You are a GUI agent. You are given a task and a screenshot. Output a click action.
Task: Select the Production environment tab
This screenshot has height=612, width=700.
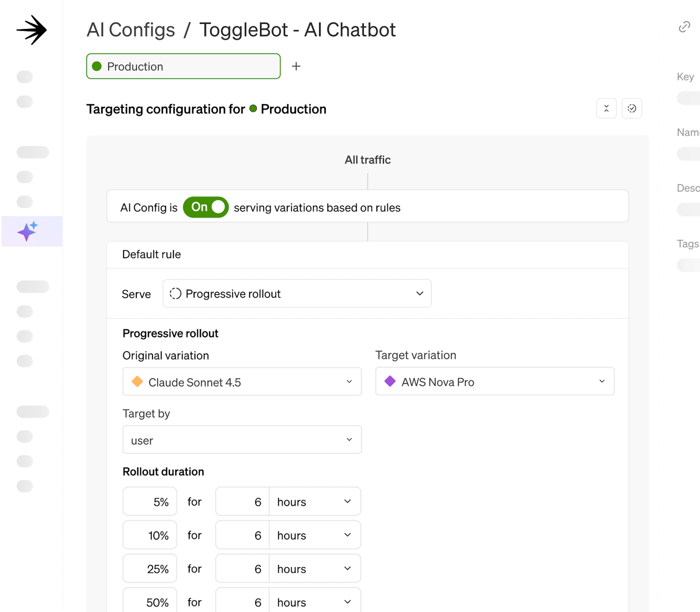click(x=183, y=66)
